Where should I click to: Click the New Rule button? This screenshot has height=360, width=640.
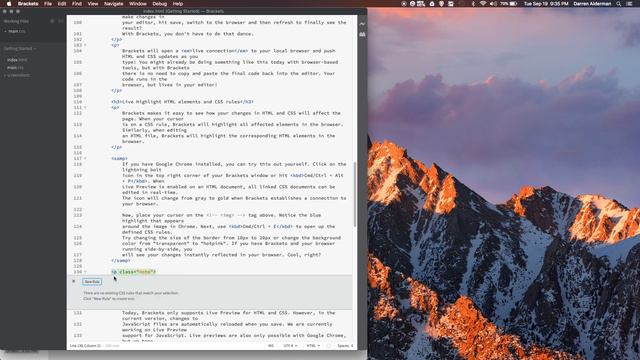92,282
